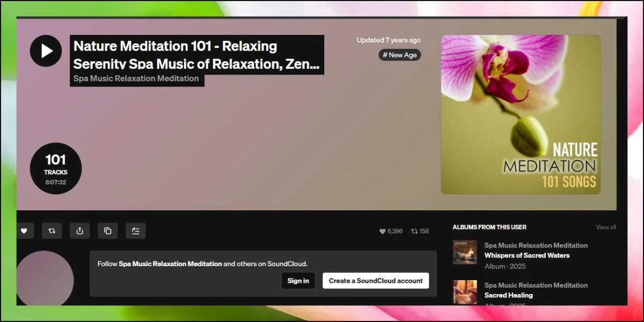This screenshot has height=322, width=644.
Task: Click the Sign in button
Action: 298,281
